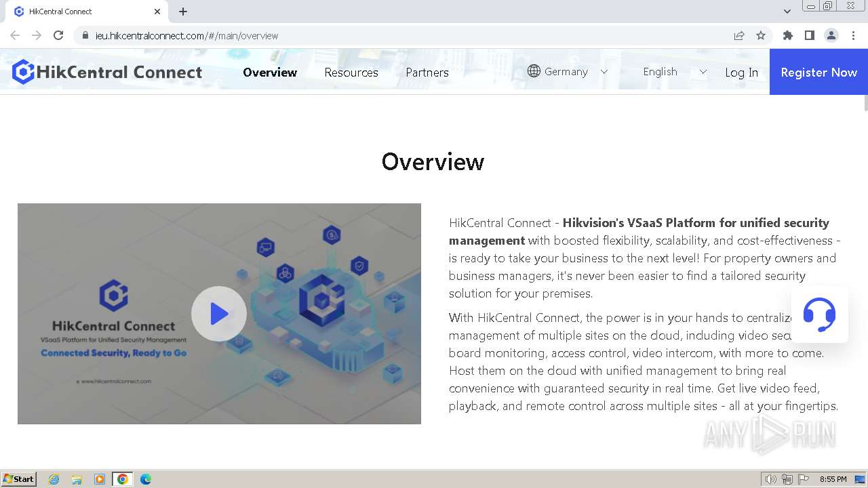The image size is (868, 488).
Task: Bookmark this page with the star icon
Action: [761, 35]
